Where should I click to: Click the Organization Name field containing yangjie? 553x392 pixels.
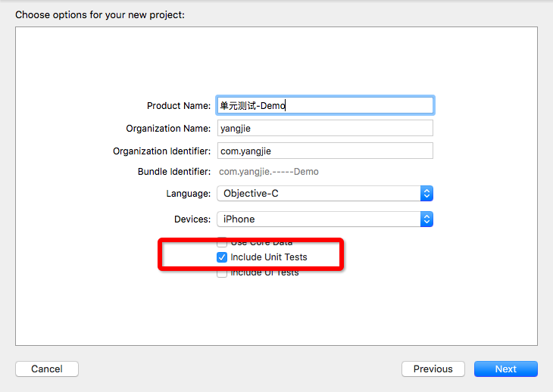(x=324, y=129)
